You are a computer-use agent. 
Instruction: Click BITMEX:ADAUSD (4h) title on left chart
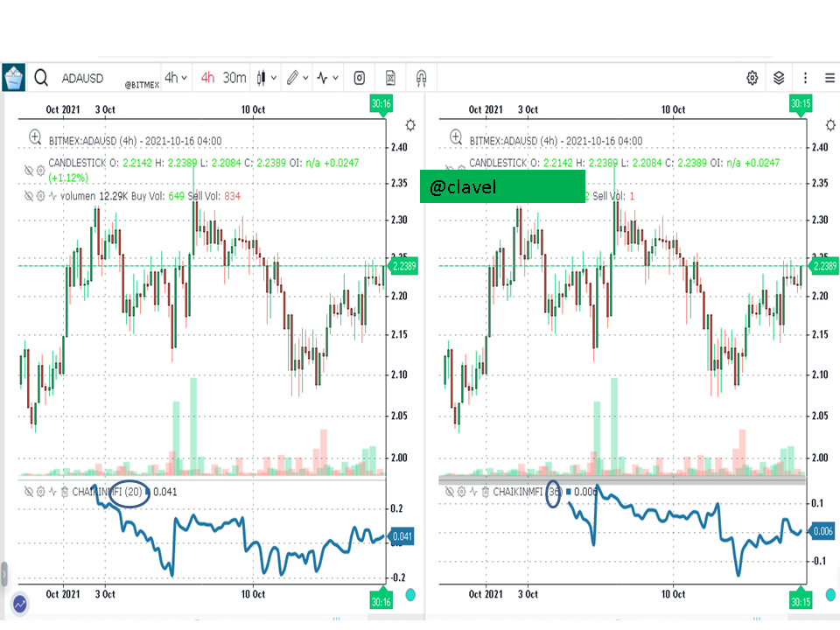click(x=135, y=141)
